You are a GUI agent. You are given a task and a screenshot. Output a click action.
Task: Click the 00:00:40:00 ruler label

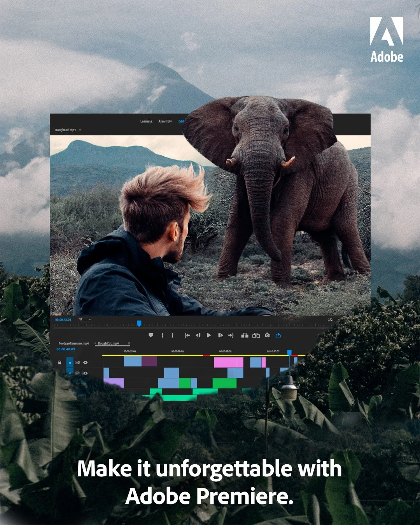273,352
